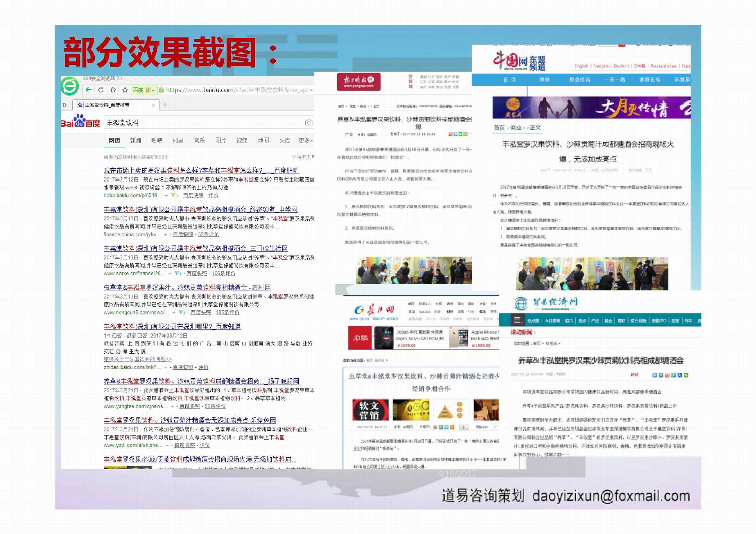This screenshot has height=534, width=756.
Task: Select the 视频 search tab
Action: click(242, 141)
